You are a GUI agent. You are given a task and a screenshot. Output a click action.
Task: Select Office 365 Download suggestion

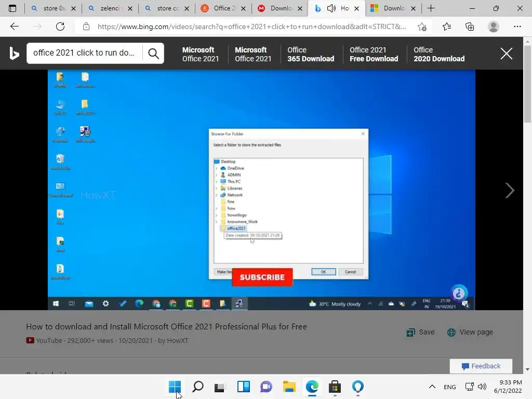point(311,54)
